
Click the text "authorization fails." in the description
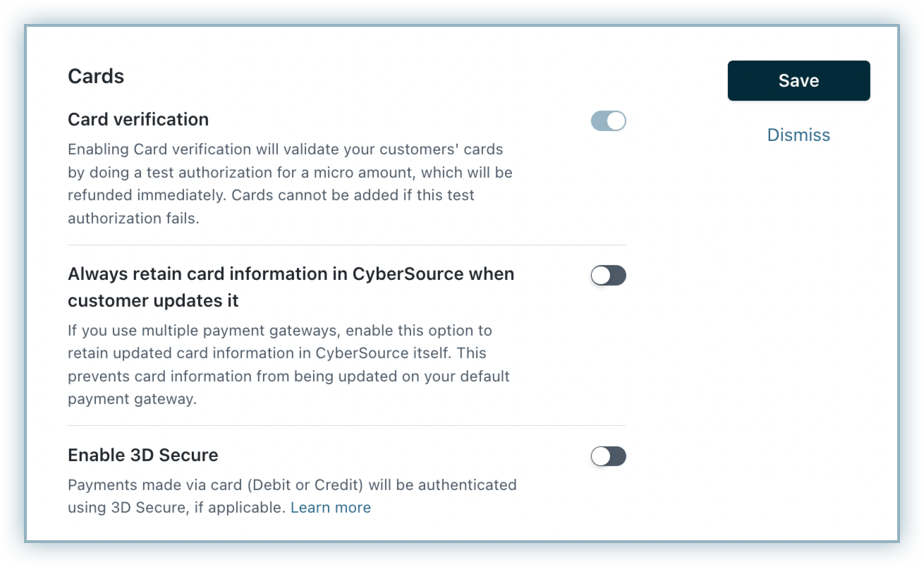133,218
